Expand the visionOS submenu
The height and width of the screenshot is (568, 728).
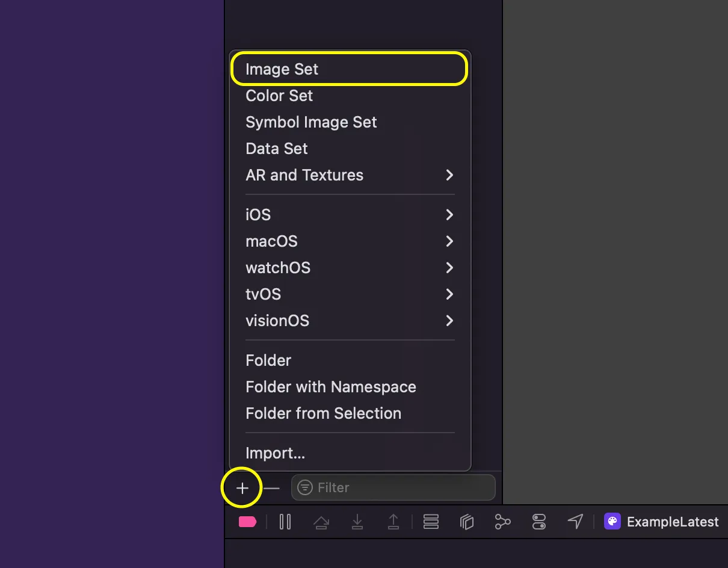[349, 321]
